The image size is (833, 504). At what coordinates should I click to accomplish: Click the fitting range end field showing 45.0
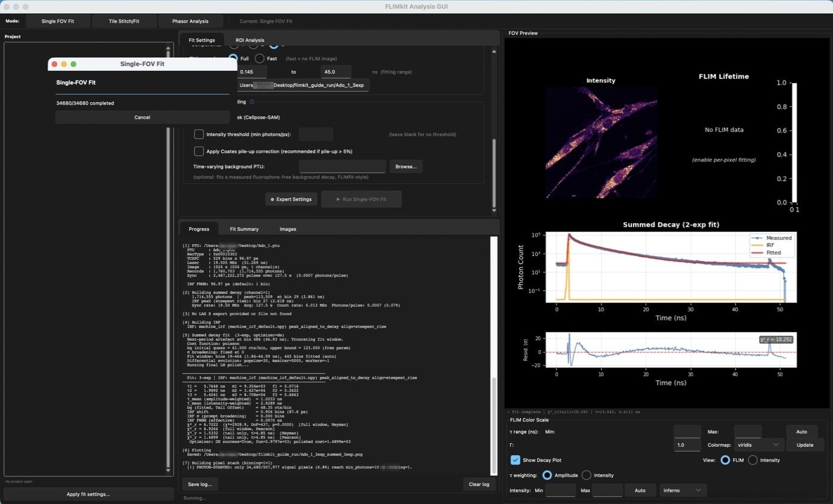336,72
